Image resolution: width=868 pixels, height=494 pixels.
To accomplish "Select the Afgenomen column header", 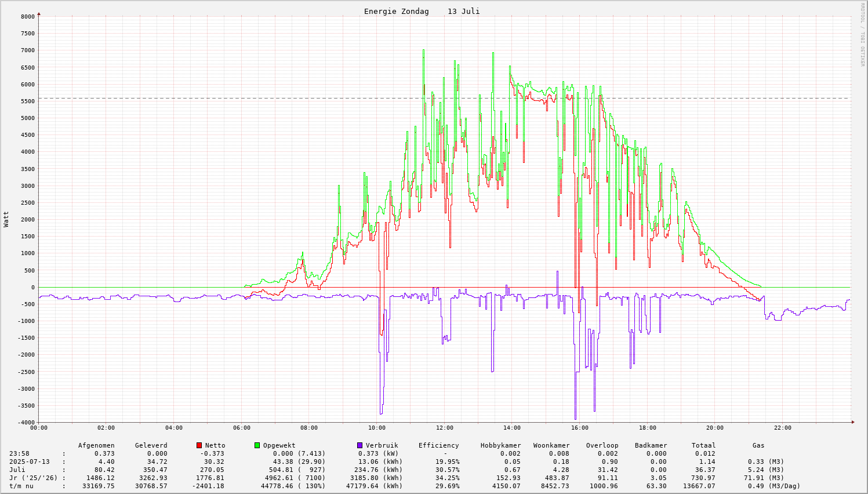I will [96, 445].
